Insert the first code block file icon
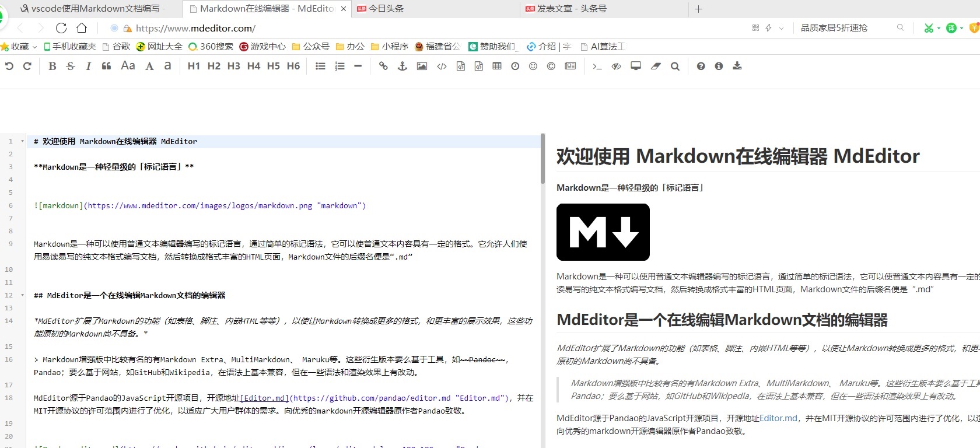The height and width of the screenshot is (448, 980). tap(461, 66)
